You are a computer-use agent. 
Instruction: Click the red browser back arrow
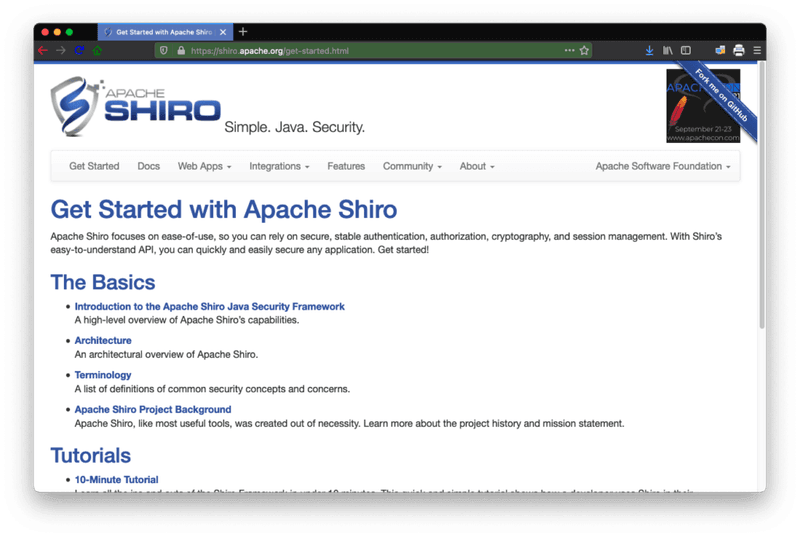43,50
